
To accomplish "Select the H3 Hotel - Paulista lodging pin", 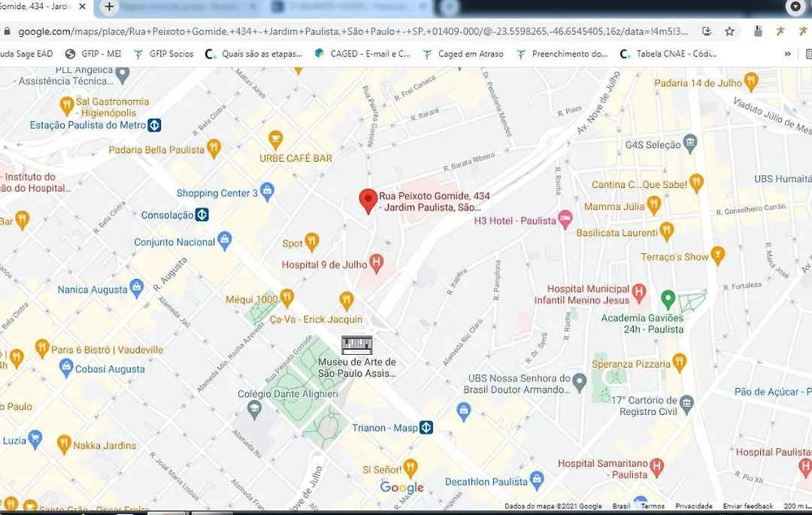I will tap(565, 219).
